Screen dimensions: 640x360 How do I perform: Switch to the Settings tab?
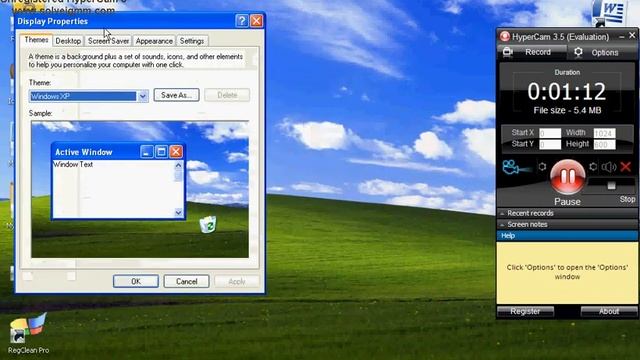click(x=192, y=41)
